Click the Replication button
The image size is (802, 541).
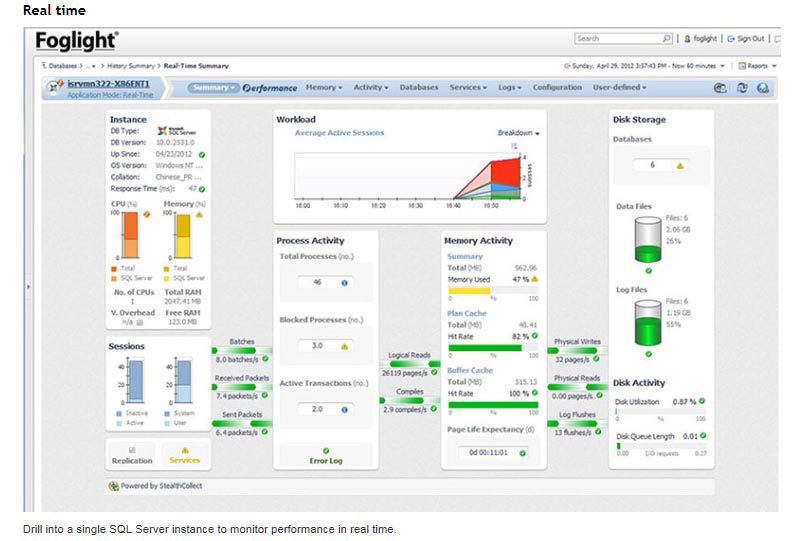tap(132, 456)
